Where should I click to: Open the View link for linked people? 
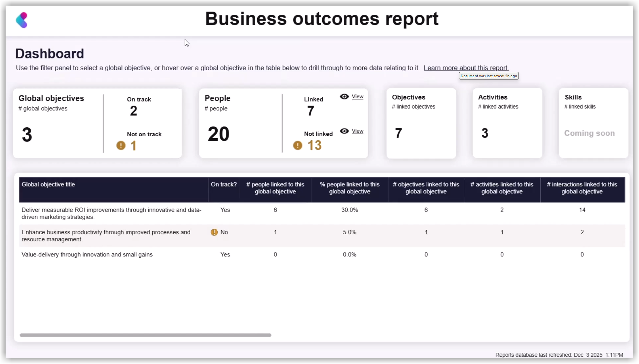357,96
